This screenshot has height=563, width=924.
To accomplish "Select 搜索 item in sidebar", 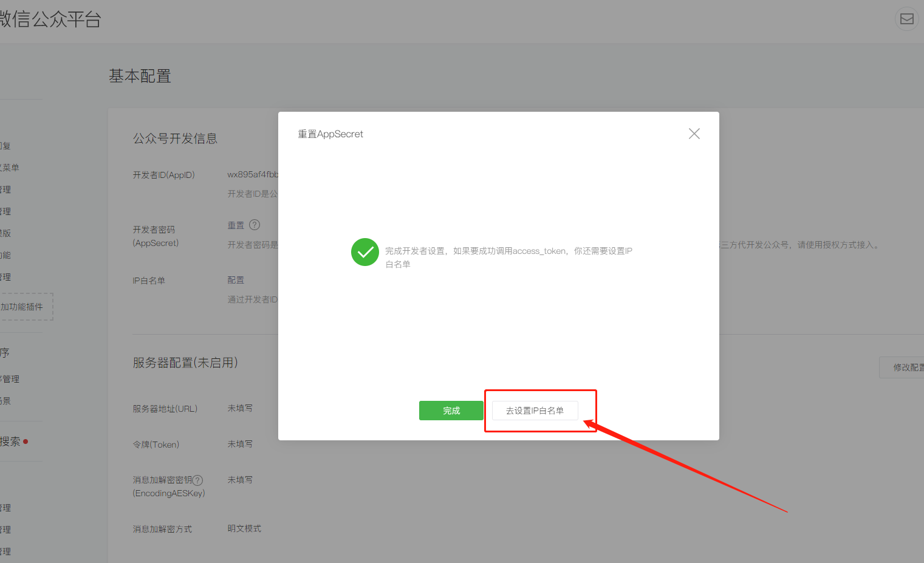I will coord(11,442).
